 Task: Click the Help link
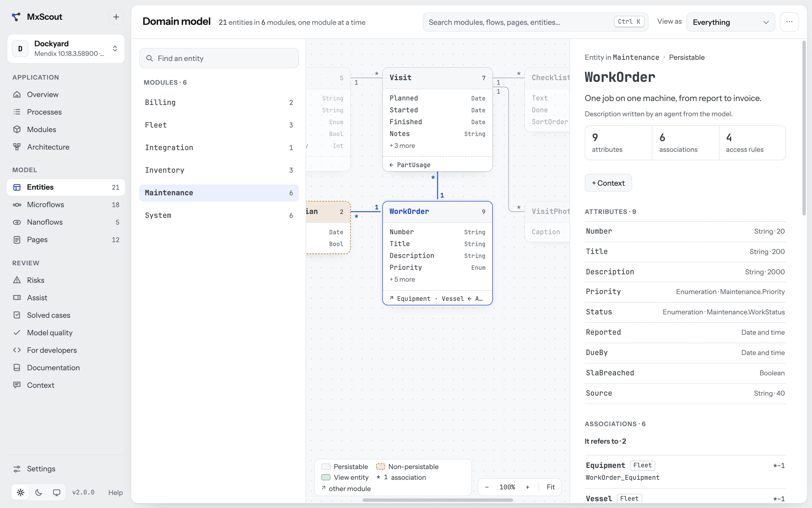pos(115,492)
